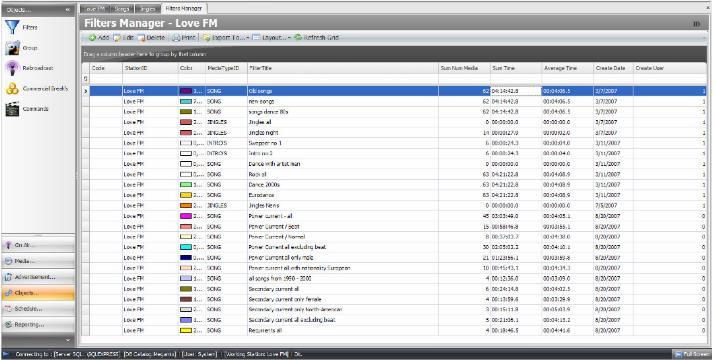Switch to the Jingles tab
The image size is (715, 360).
(x=147, y=9)
